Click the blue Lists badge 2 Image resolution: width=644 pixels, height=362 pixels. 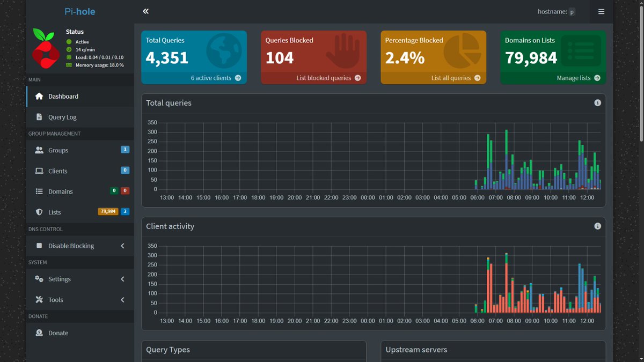pos(125,212)
